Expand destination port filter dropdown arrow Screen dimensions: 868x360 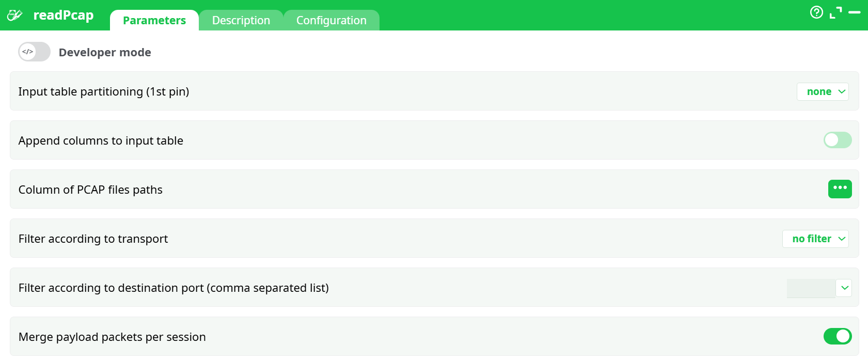pyautogui.click(x=844, y=288)
